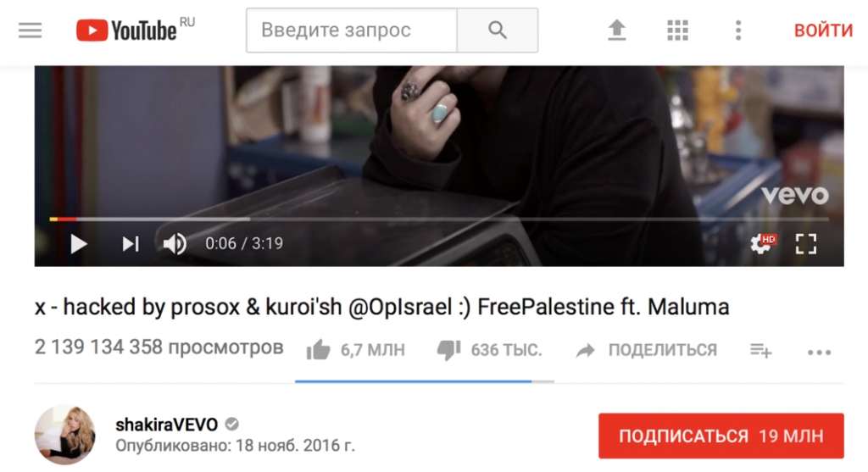Open the upload video icon
The height and width of the screenshot is (472, 868).
617,30
